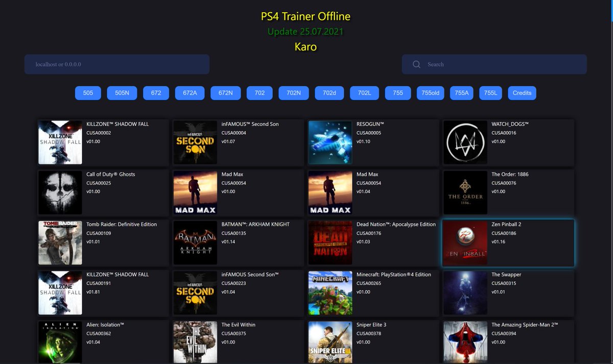Screen dimensions: 613x364
Task: Click The Swapper title text
Action: pyautogui.click(x=506, y=274)
